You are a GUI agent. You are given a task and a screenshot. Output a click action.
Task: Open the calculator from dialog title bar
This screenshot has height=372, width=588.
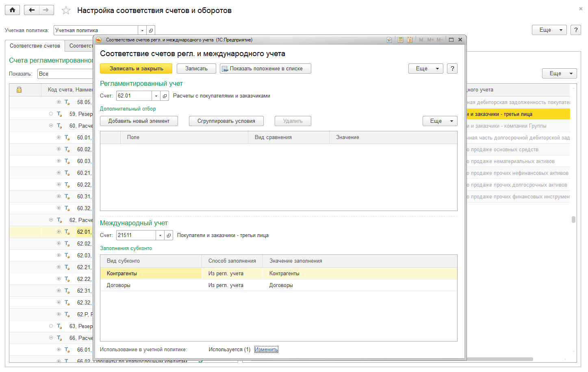(x=400, y=40)
